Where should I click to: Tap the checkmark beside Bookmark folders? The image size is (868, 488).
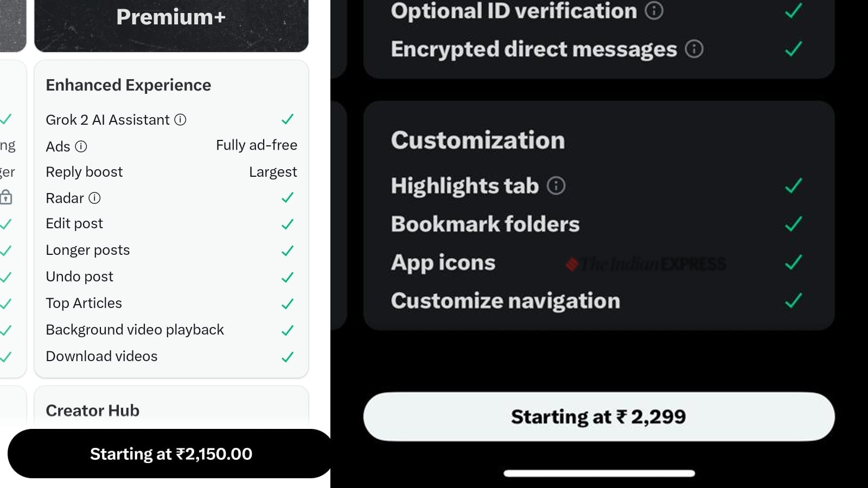click(793, 223)
